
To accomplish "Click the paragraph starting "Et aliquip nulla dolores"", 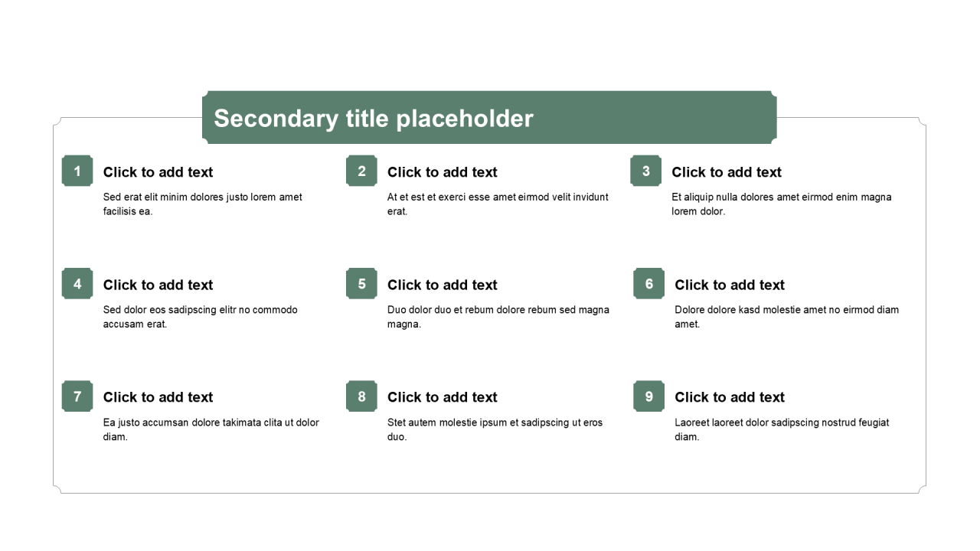I will (781, 204).
